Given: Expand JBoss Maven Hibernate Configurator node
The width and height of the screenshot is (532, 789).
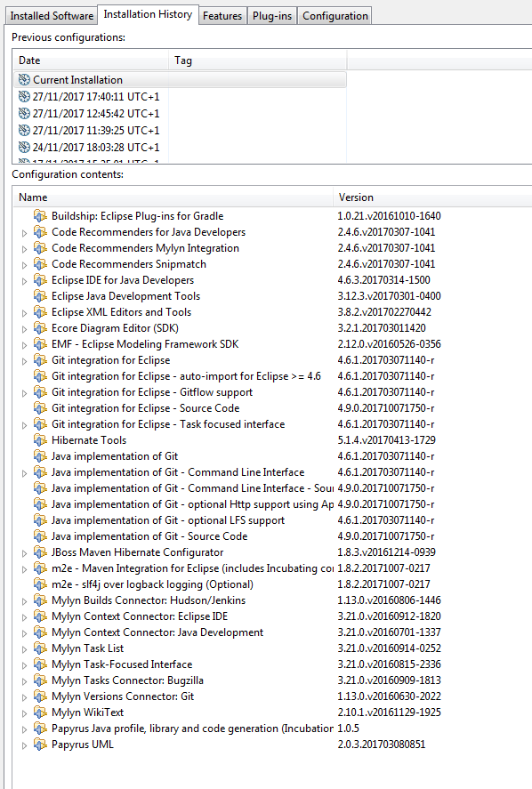Looking at the screenshot, I should tap(24, 553).
